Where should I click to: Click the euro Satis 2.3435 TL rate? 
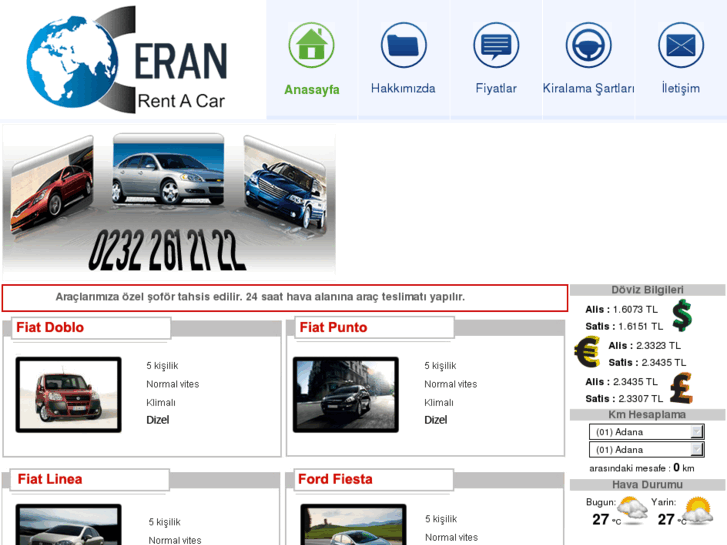(x=647, y=363)
